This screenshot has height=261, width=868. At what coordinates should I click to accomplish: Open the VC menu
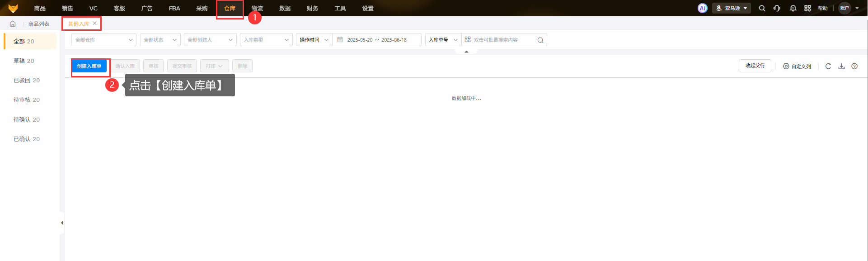coord(94,8)
